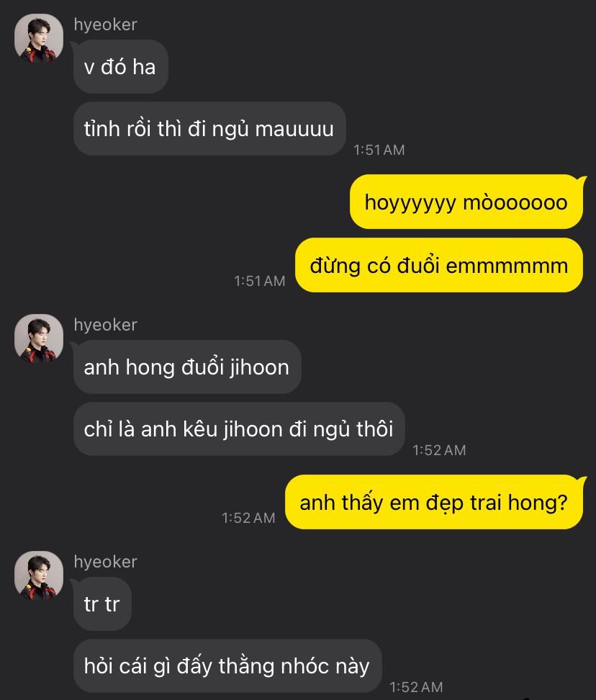Tap the 1:52 AM timestamp beside 'đi ngủ thôi'

(439, 450)
